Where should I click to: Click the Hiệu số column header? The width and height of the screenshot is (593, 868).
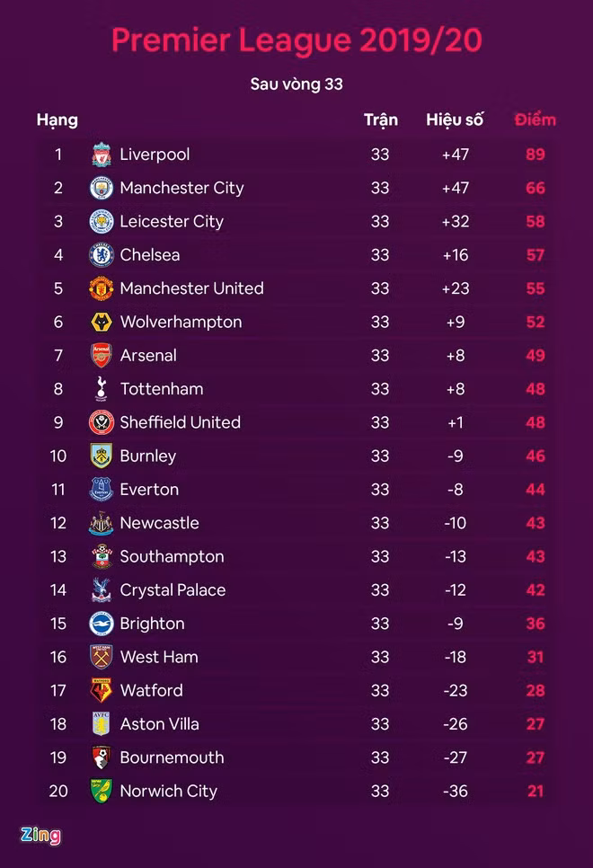point(455,120)
